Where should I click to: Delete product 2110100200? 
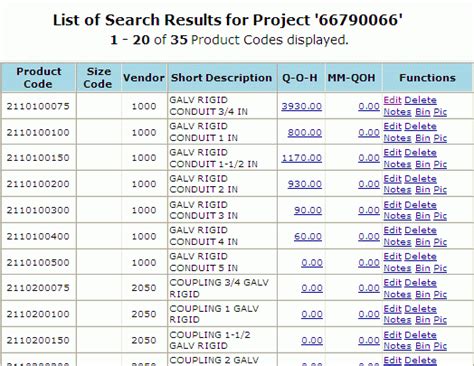tap(420, 179)
